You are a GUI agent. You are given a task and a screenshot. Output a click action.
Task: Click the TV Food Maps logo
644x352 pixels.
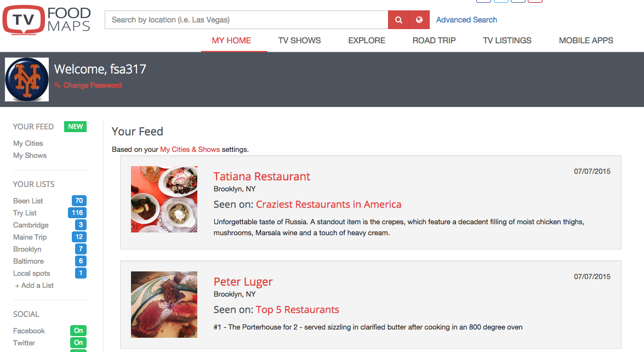tap(47, 20)
